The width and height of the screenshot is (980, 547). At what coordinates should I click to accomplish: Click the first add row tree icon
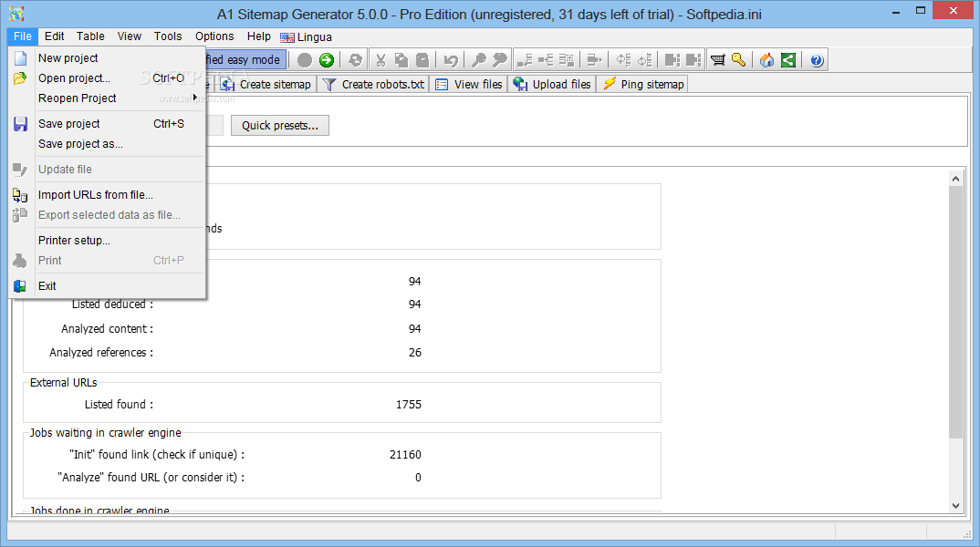(525, 60)
